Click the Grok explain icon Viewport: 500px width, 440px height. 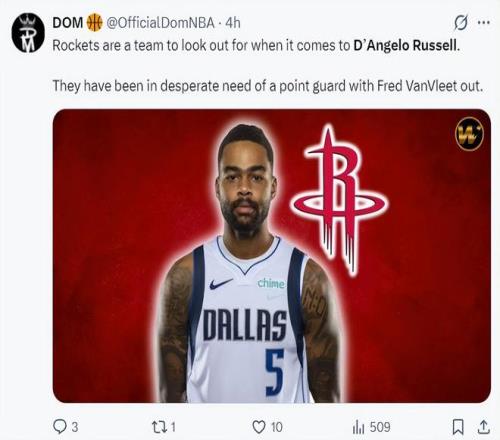tap(461, 23)
